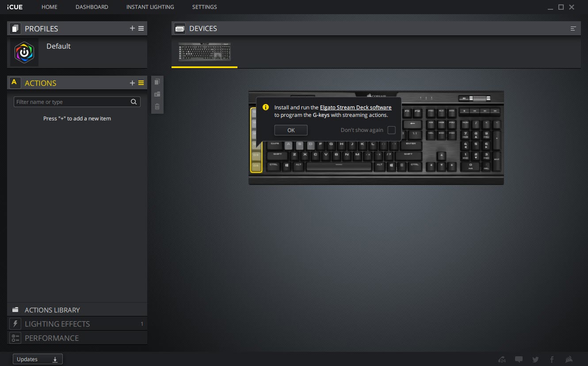Click the Updates download button
This screenshot has width=588, height=366.
pos(38,359)
